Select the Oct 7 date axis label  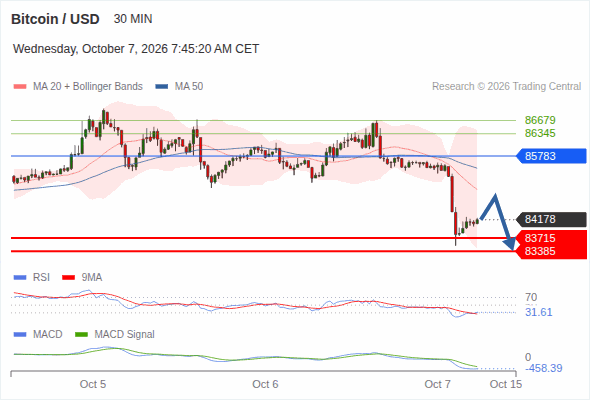pyautogui.click(x=438, y=384)
